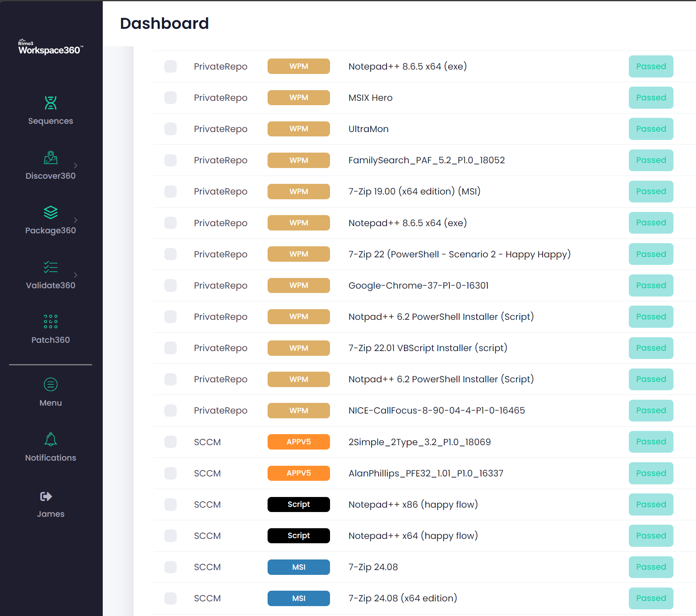The width and height of the screenshot is (696, 616).
Task: Click the package name NICE-CallFocus-8-90-04-4-P1-0-16465
Action: 437,410
